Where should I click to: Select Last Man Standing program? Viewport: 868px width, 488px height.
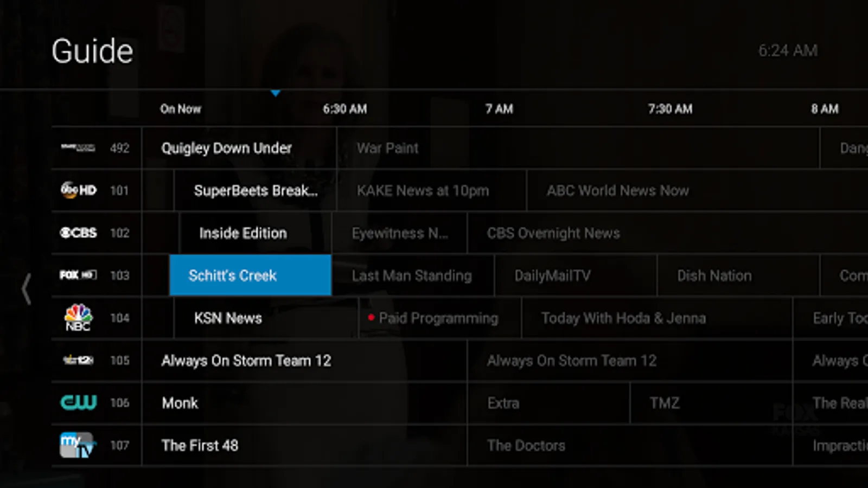(x=413, y=275)
